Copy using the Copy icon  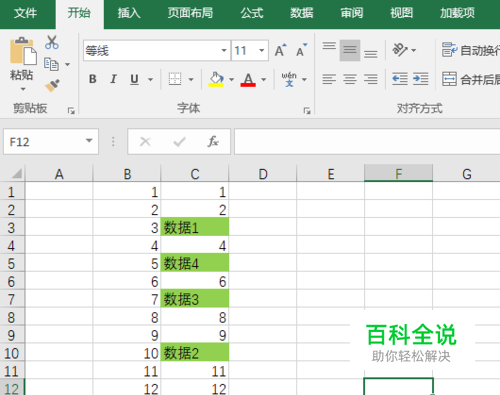[x=51, y=64]
